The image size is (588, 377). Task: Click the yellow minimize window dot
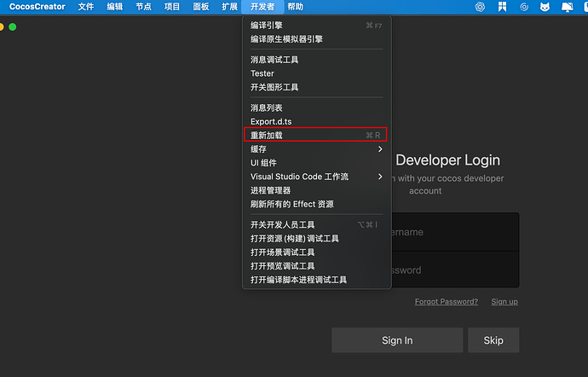tap(1, 27)
